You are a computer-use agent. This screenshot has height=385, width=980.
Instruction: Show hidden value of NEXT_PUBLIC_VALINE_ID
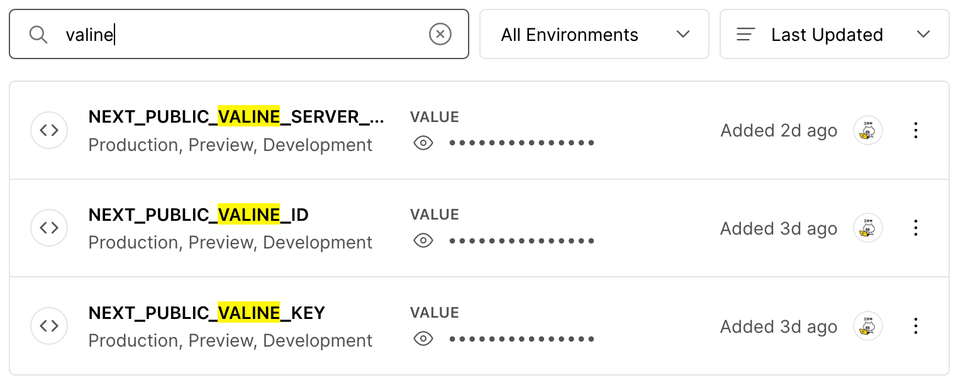423,241
